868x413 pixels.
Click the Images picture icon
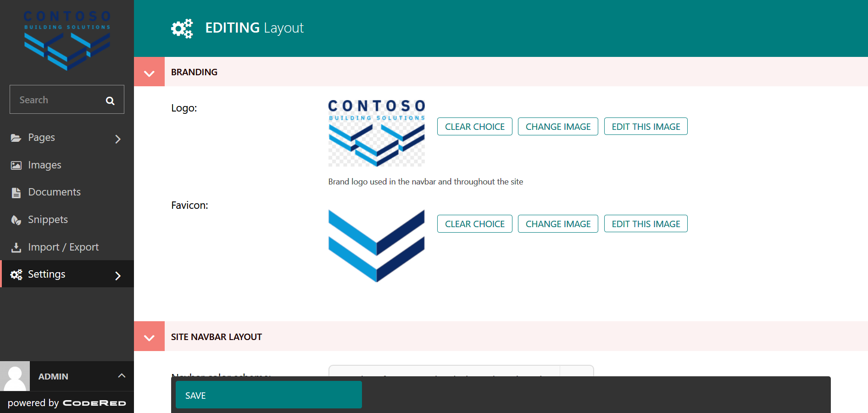pos(16,165)
